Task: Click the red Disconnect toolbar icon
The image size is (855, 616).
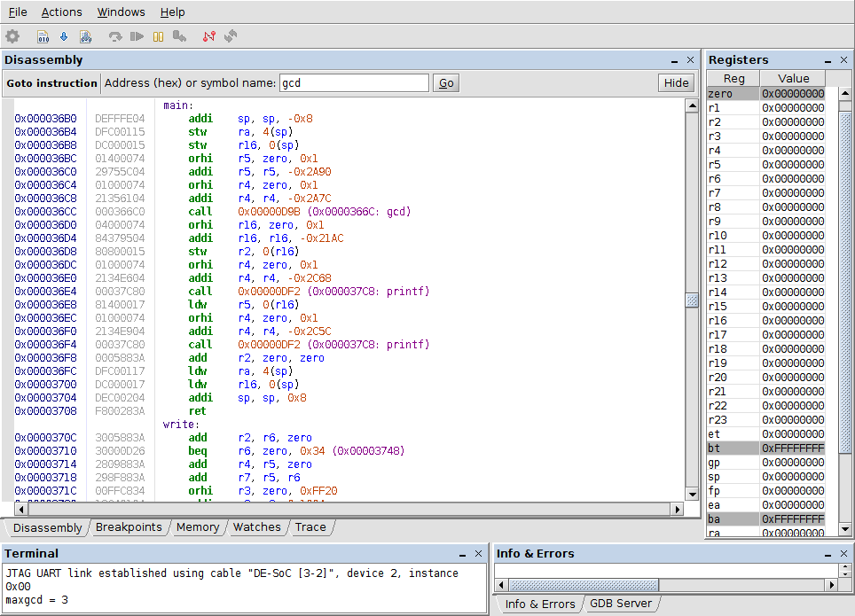Action: pyautogui.click(x=208, y=36)
